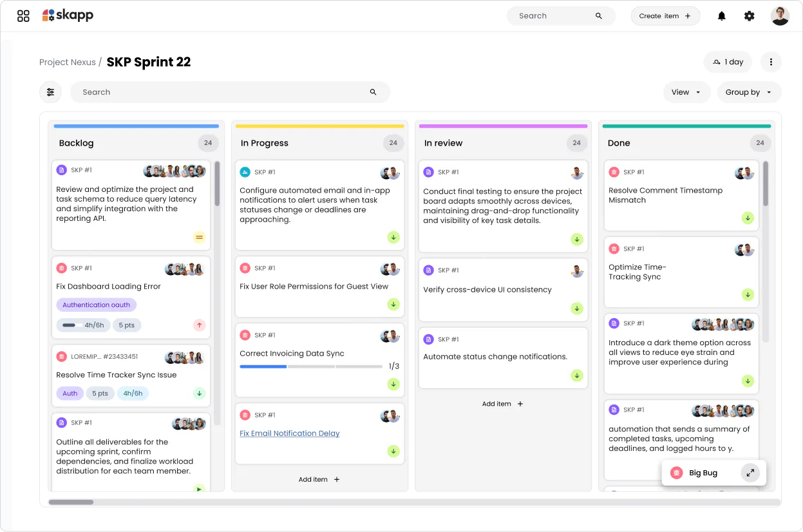The height and width of the screenshot is (532, 803).
Task: Click priority arrow on Fix User Role Permissions card
Action: [393, 304]
